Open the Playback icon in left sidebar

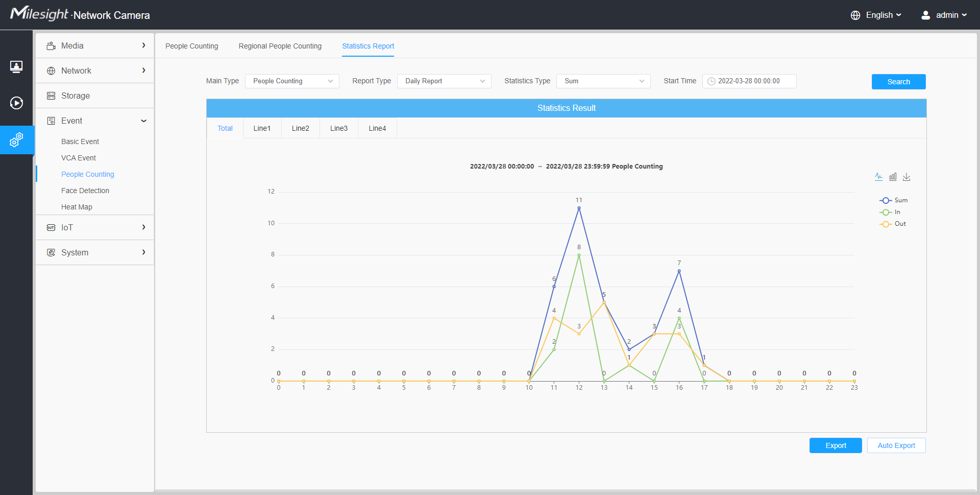coord(16,103)
